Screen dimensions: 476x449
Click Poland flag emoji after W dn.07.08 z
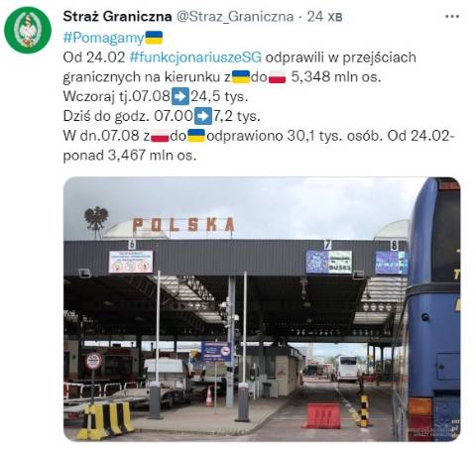click(x=160, y=136)
